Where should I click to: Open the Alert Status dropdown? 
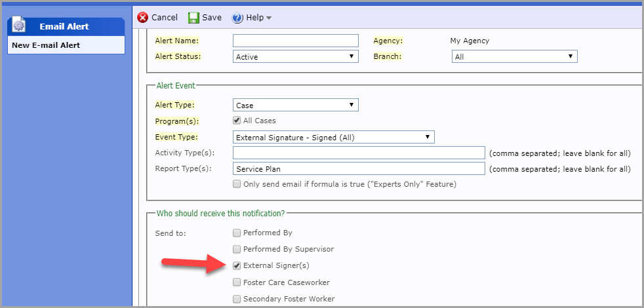tap(296, 56)
